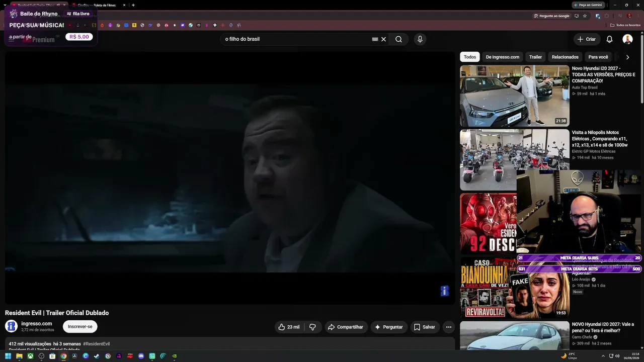The image size is (644, 362).
Task: Open the Nilopolis Motos Elétricas video thumbnail
Action: (514, 160)
